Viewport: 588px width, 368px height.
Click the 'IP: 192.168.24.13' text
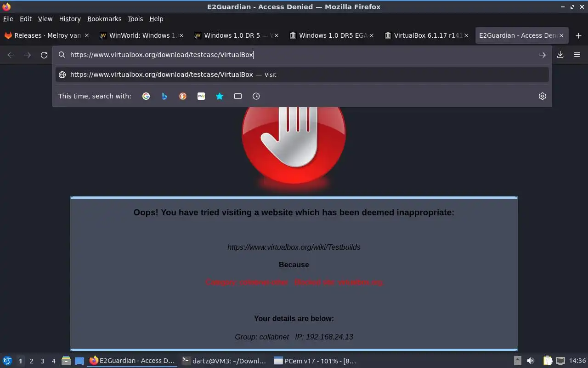point(324,337)
